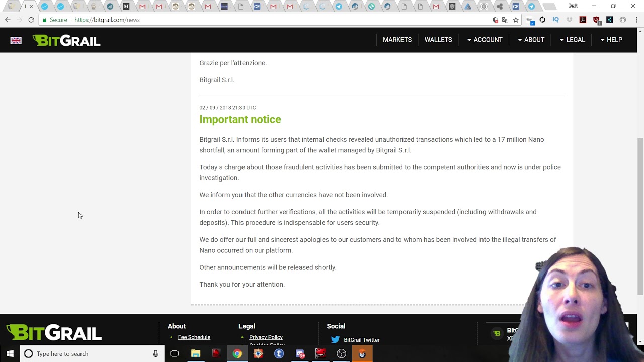Switch to the first Gmail tab
644x362 pixels.
pyautogui.click(x=142, y=7)
